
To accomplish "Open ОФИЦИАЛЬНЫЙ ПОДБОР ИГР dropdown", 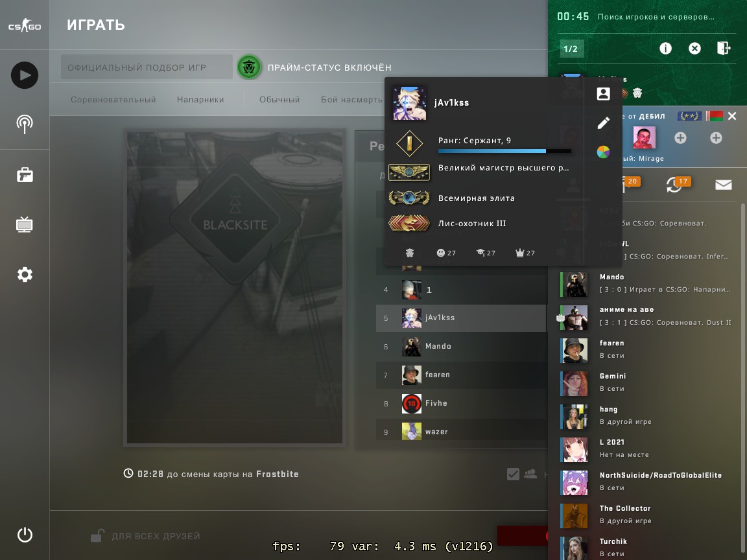I will click(x=147, y=67).
